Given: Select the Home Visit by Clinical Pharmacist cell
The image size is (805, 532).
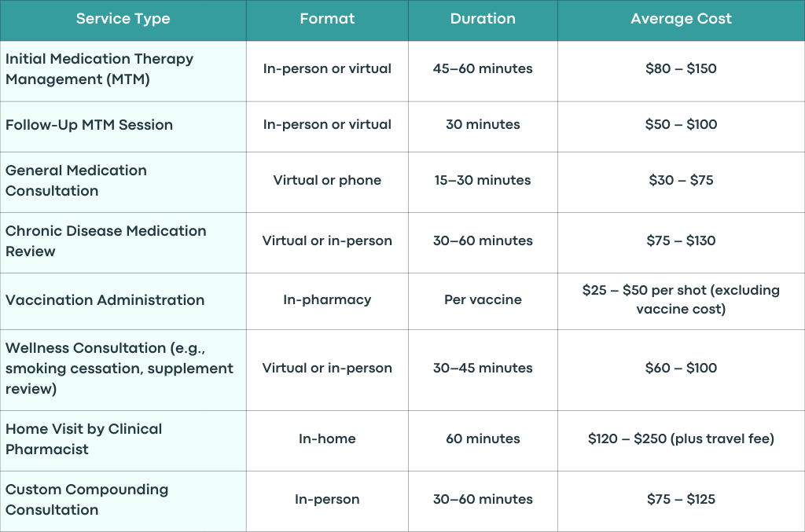Looking at the screenshot, I should point(123,441).
